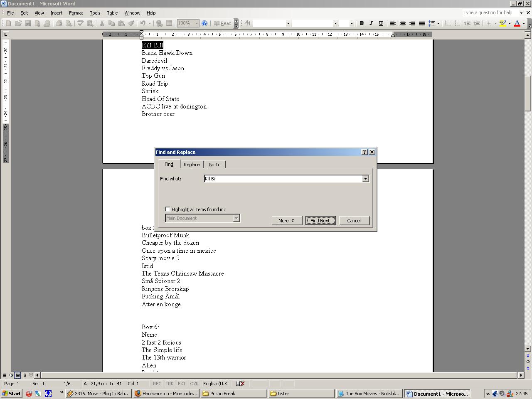Open the Zoom 100% dropdown
Image resolution: width=532 pixels, height=399 pixels.
click(197, 23)
